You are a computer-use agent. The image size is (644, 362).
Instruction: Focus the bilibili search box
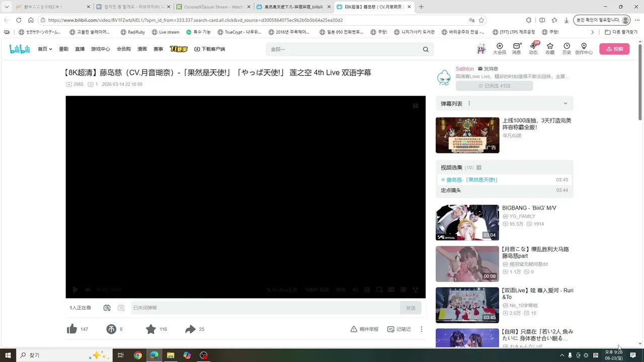pos(344,49)
